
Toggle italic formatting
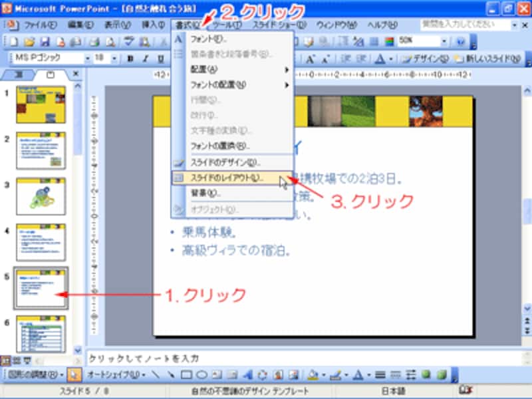pos(145,58)
